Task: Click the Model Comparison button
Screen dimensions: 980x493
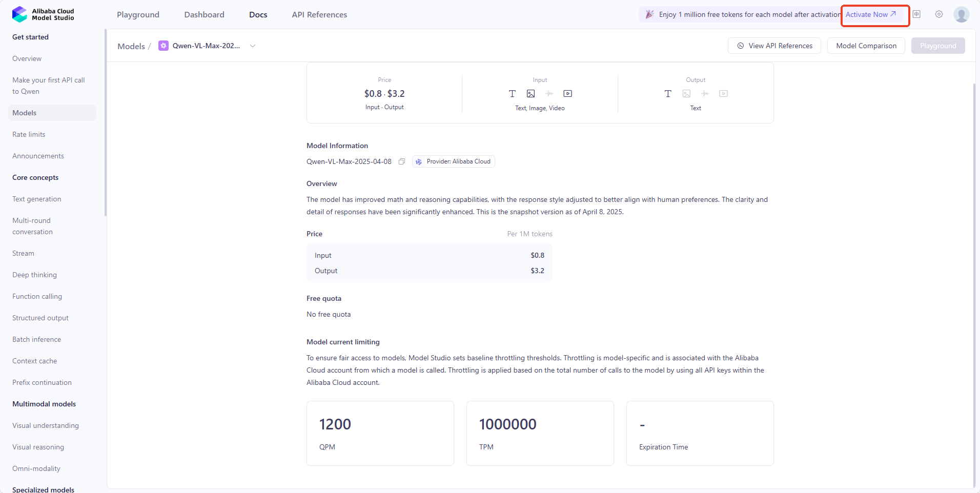Action: click(x=866, y=46)
